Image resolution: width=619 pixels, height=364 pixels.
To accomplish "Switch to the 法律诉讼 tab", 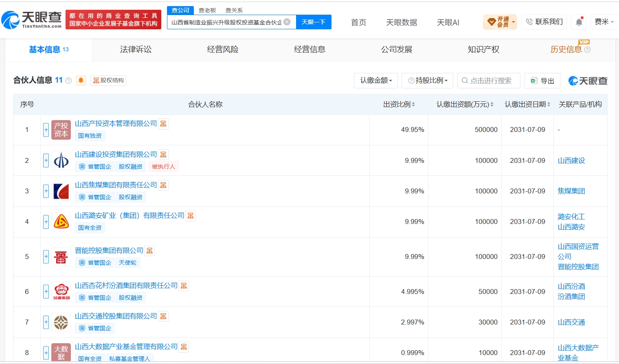I will pyautogui.click(x=136, y=50).
